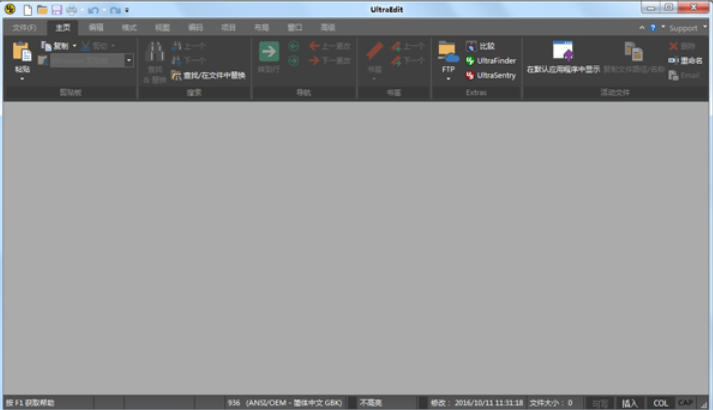713x410 pixels.
Task: Click the Print icon in the title bar
Action: click(x=72, y=10)
